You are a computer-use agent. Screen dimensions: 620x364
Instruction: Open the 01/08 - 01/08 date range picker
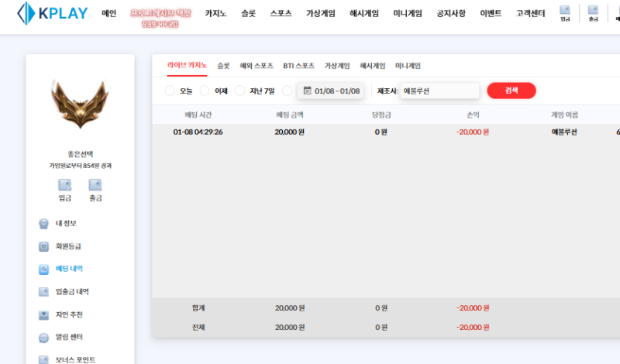331,91
